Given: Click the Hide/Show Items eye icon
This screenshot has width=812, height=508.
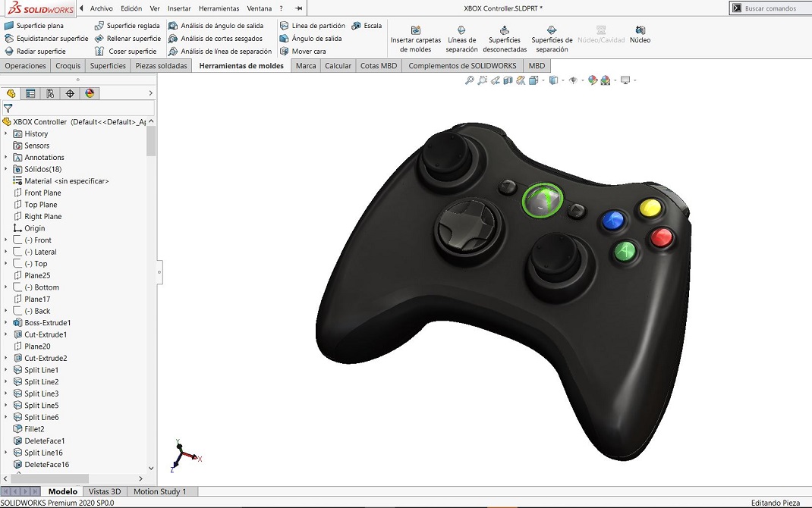Looking at the screenshot, I should pos(573,80).
